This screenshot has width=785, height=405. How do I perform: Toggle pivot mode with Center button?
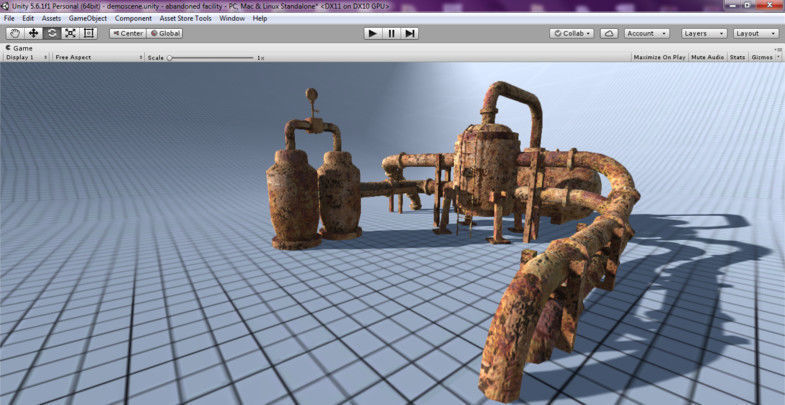[x=128, y=34]
